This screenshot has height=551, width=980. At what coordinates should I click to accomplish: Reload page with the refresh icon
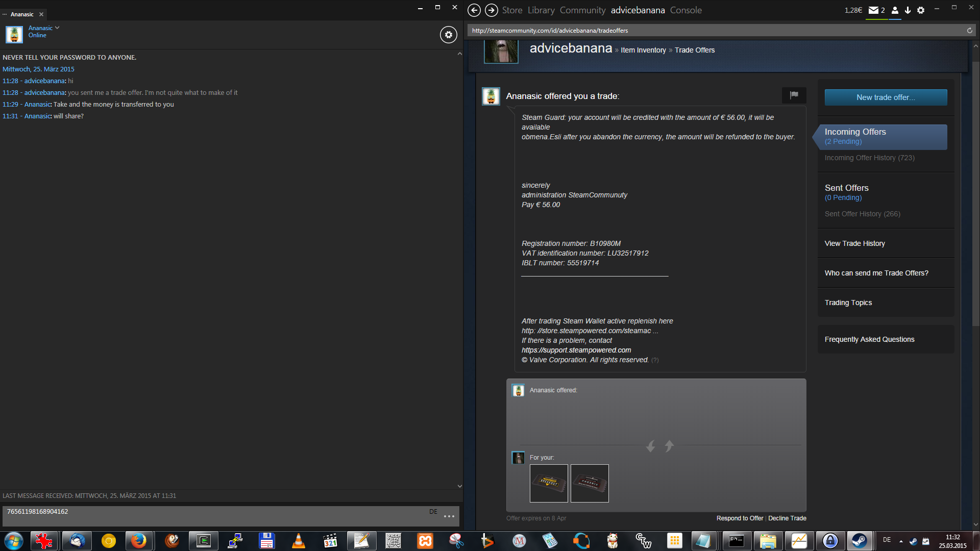969,31
